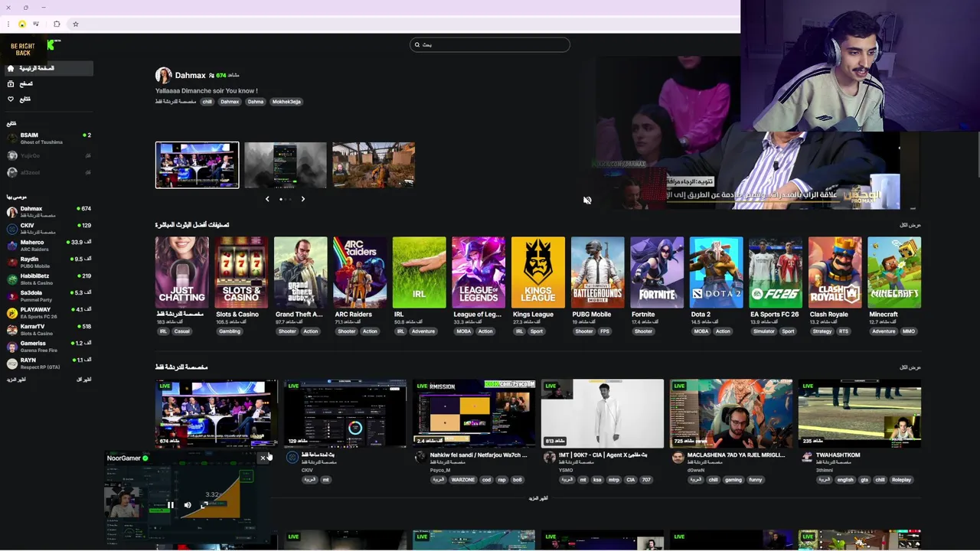Screen dimensions: 980x551
Task: Click the Mokhek3ejja tag under Dahmax
Action: coord(286,102)
